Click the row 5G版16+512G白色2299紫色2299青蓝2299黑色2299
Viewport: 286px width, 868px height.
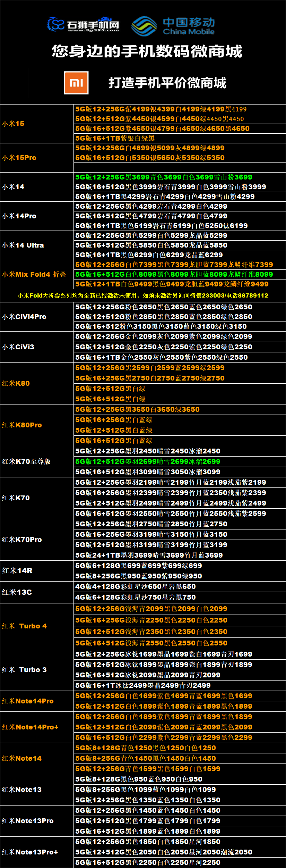tap(180, 737)
